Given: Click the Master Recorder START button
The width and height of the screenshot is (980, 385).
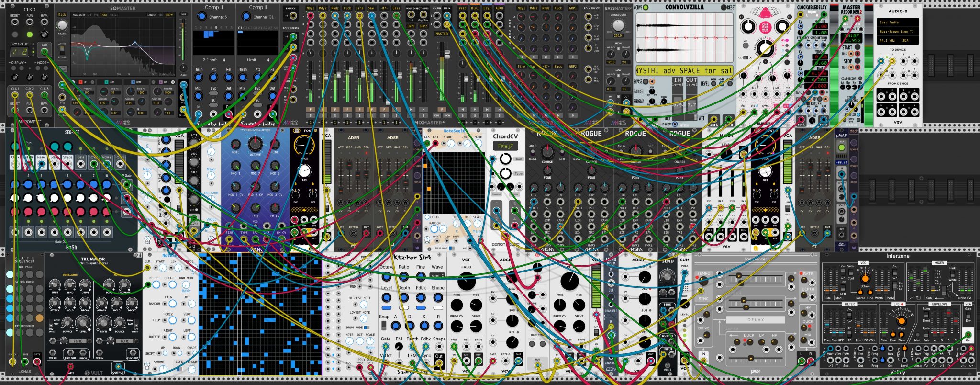Looking at the screenshot, I should 857,47.
